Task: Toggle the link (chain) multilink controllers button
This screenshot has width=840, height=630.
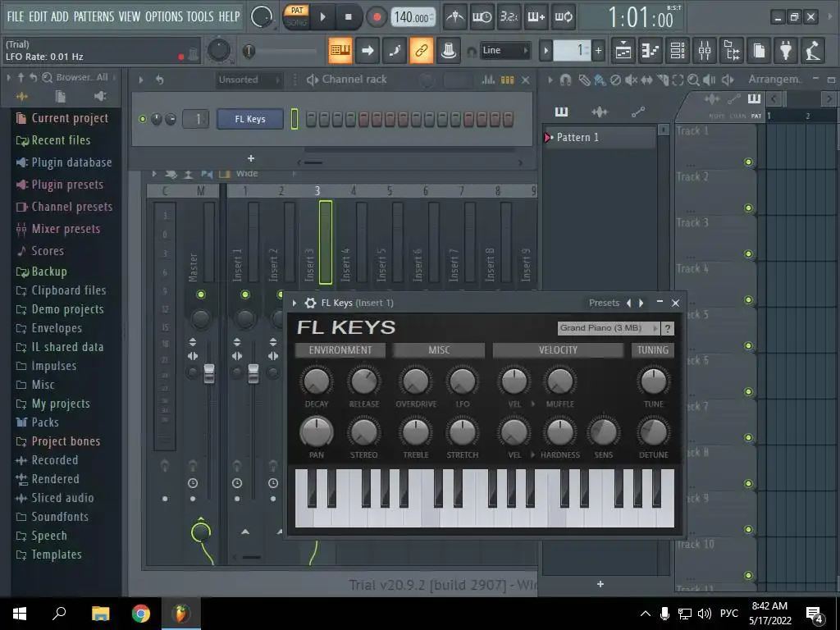Action: [x=422, y=51]
